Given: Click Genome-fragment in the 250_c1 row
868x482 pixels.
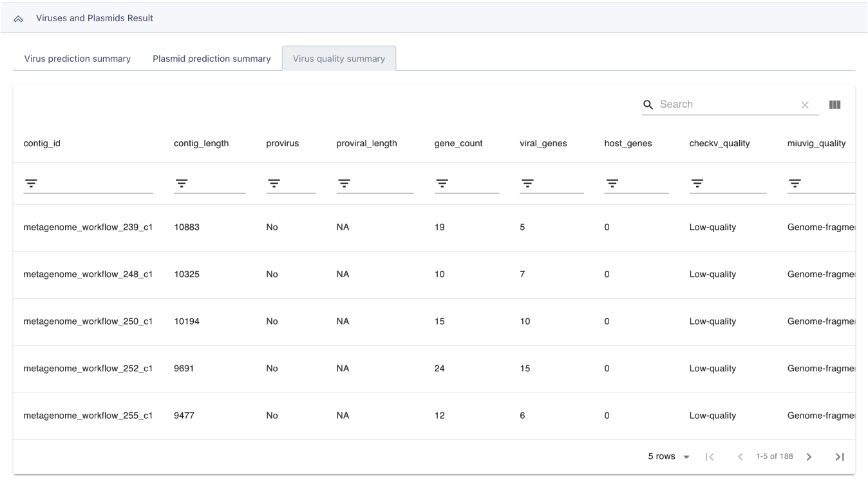Looking at the screenshot, I should [821, 322].
